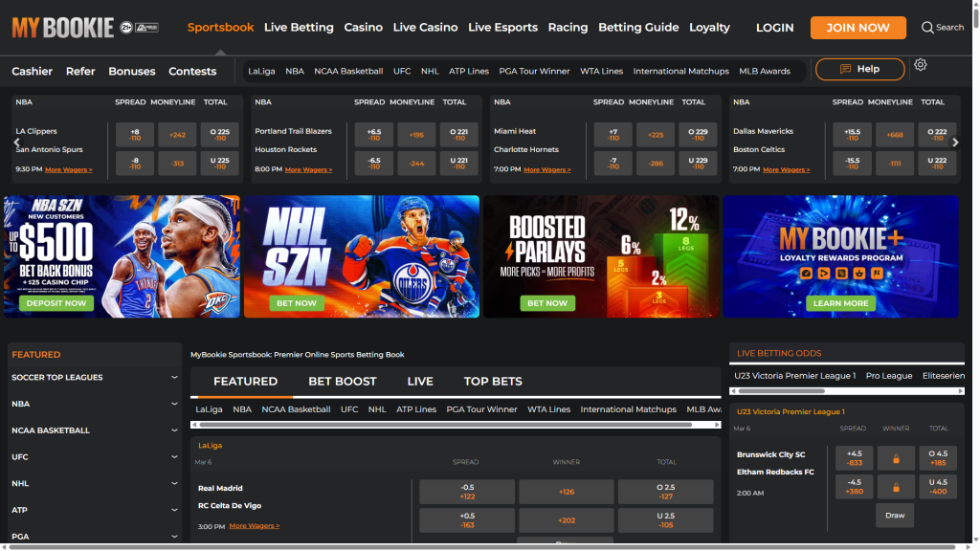This screenshot has width=980, height=551.
Task: Open the Live Esports menu item
Action: tap(502, 27)
